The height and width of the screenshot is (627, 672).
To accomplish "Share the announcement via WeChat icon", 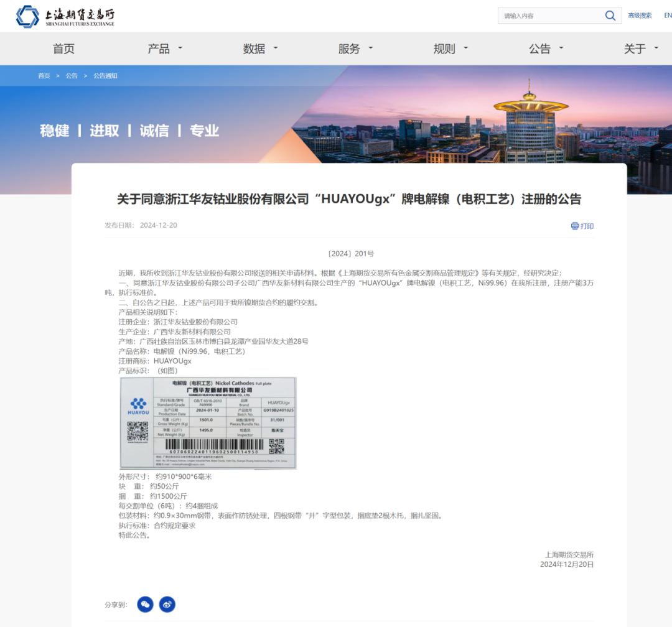I will [145, 604].
